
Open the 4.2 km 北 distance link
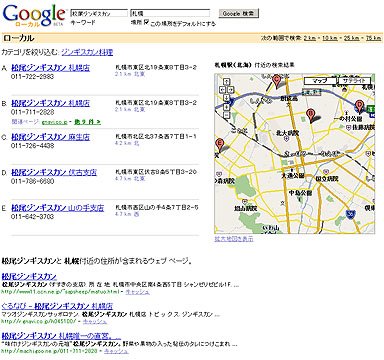pyautogui.click(x=127, y=143)
